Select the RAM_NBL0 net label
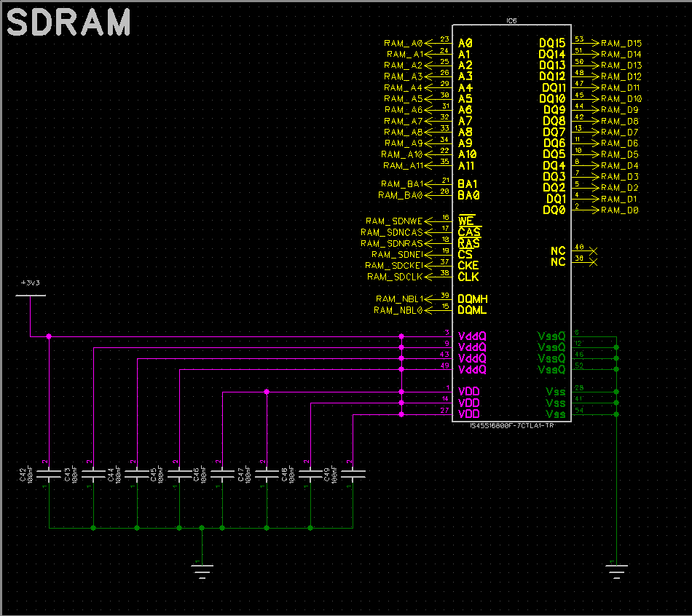This screenshot has height=616, width=692. coord(398,310)
